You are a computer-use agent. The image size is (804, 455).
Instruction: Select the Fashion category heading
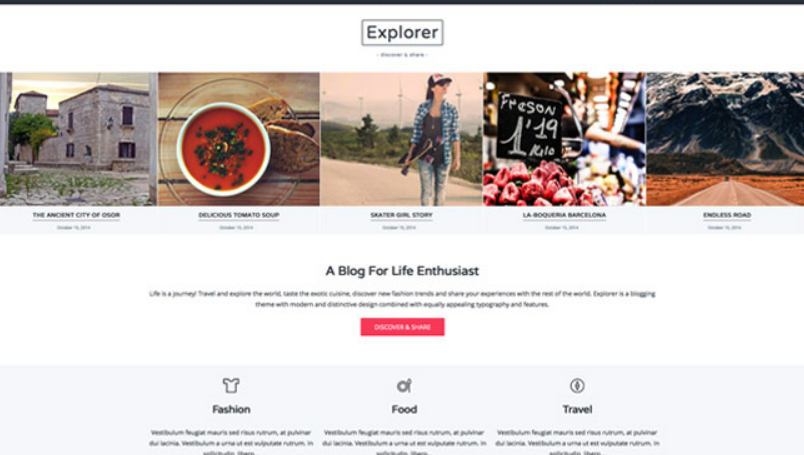(231, 409)
